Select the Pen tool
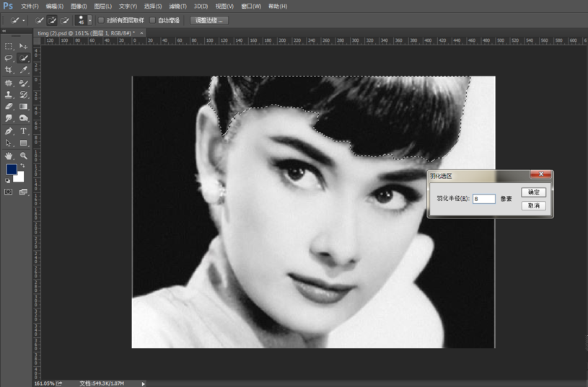 click(9, 131)
